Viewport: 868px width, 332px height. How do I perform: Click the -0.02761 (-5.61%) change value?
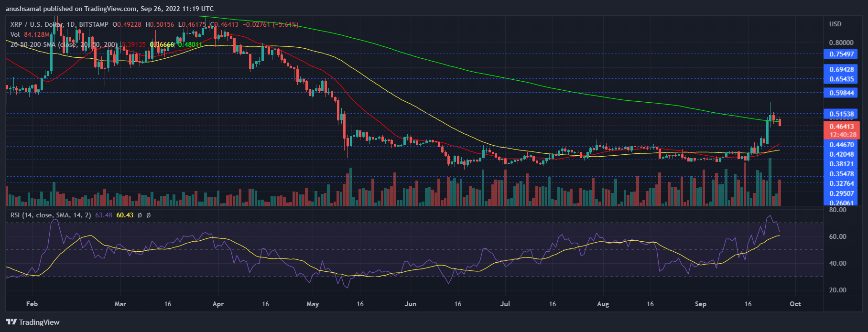coord(270,24)
